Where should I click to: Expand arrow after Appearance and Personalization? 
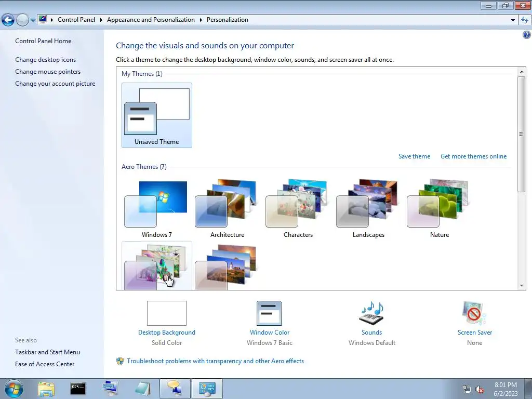click(x=201, y=20)
